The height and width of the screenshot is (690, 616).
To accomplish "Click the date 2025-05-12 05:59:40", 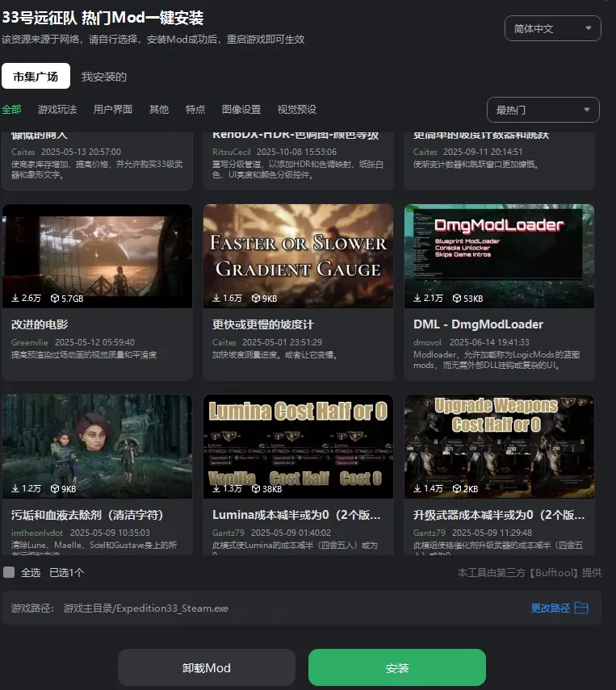I will tap(94, 342).
